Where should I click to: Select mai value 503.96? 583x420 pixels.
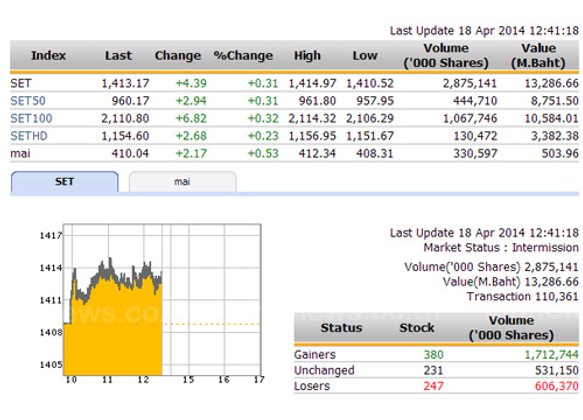(560, 153)
